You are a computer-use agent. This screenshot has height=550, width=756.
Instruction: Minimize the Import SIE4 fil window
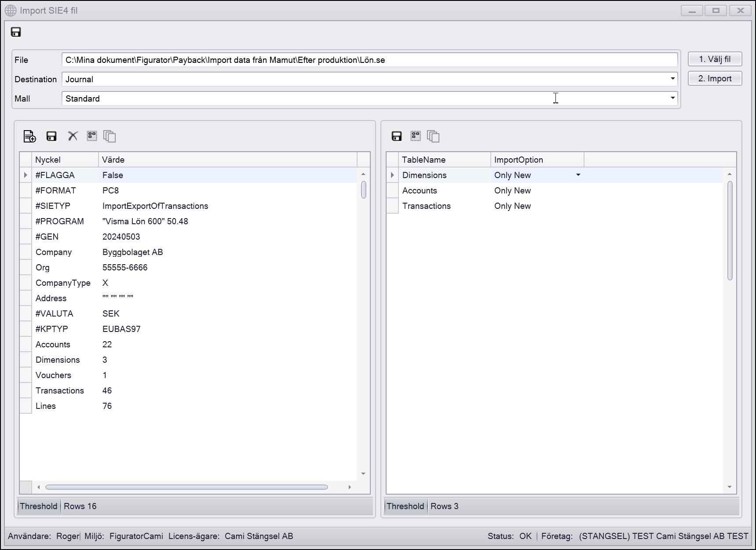(x=692, y=11)
